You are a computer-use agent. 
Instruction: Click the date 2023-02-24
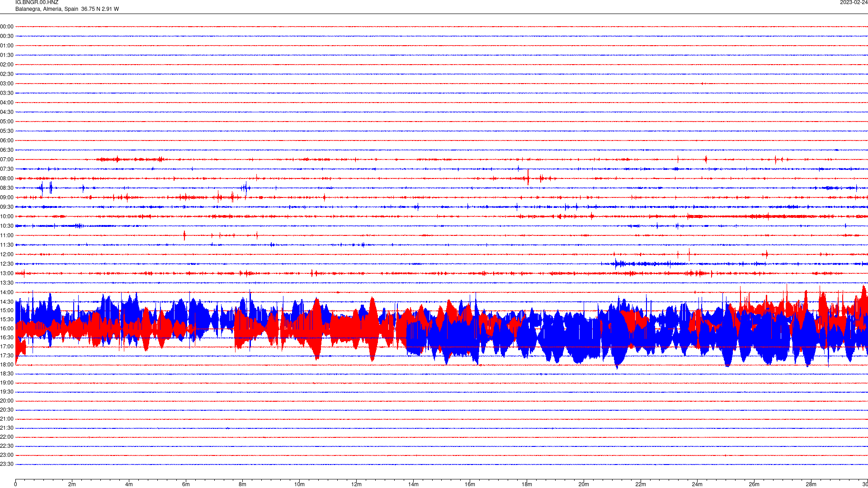point(854,3)
